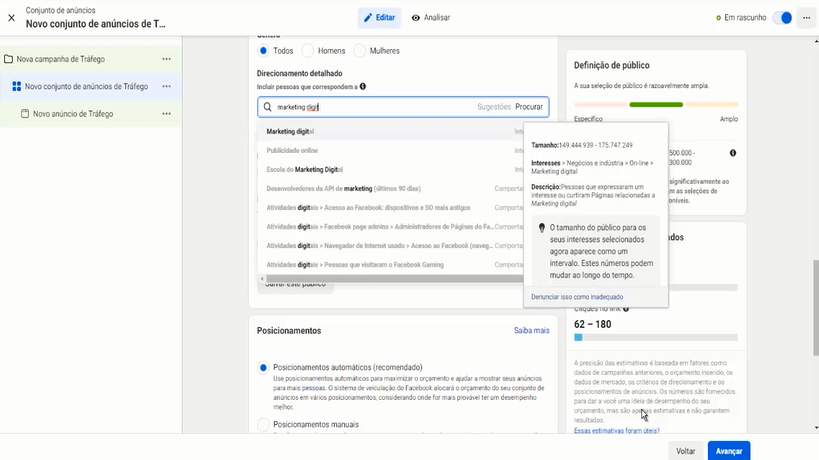Pick Administradores de Páginas suggestion
The image size is (819, 460).
pos(391,227)
